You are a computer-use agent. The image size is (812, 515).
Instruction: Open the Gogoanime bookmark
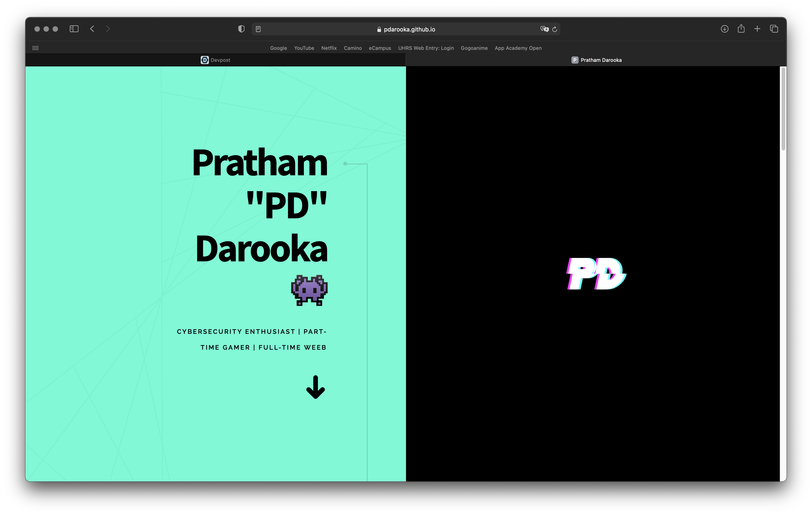point(474,48)
